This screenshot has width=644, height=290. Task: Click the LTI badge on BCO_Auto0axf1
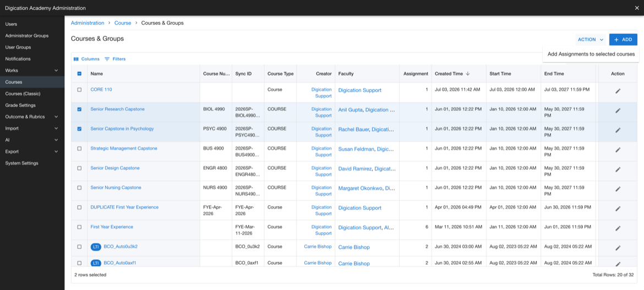(x=96, y=263)
